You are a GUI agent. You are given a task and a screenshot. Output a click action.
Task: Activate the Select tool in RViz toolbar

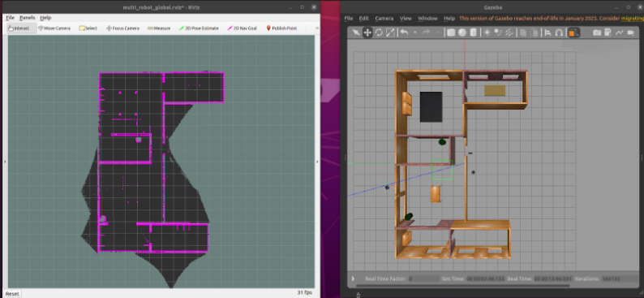88,28
